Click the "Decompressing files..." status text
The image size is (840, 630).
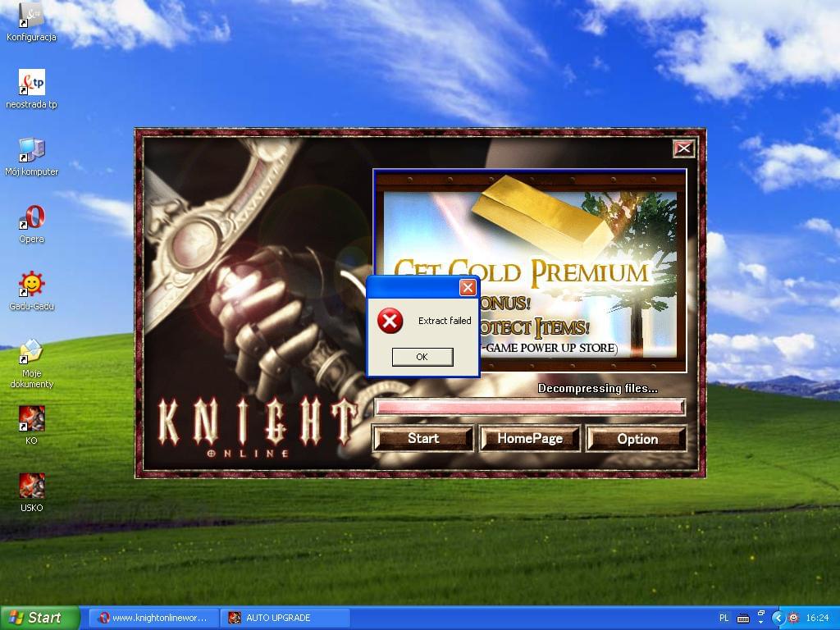pyautogui.click(x=598, y=388)
